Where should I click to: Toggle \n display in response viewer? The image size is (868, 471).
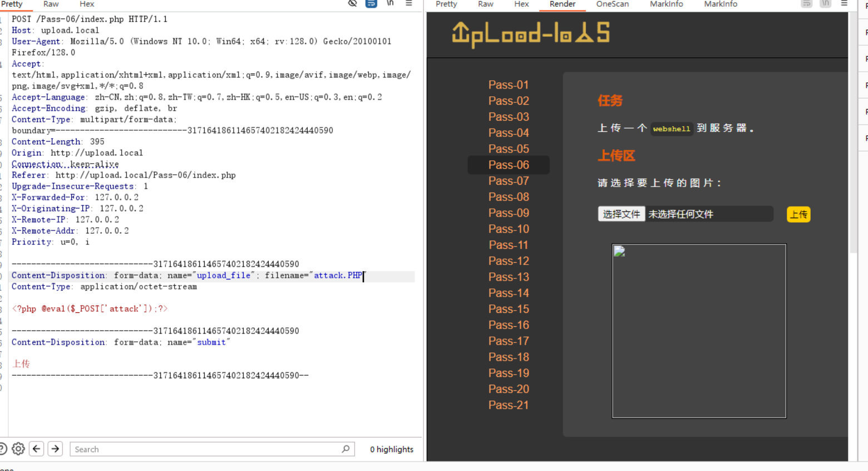tap(826, 3)
